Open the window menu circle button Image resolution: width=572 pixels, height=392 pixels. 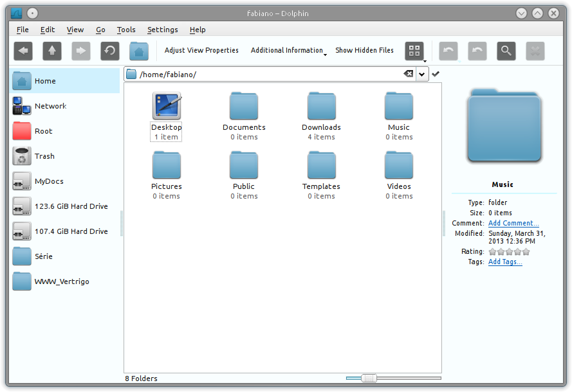32,13
